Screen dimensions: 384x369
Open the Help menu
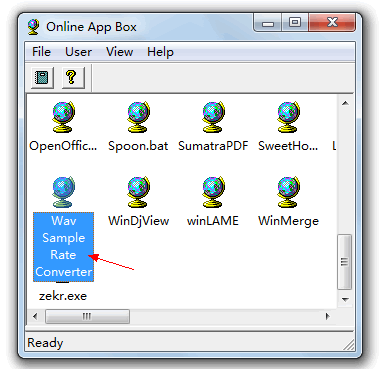pos(160,52)
